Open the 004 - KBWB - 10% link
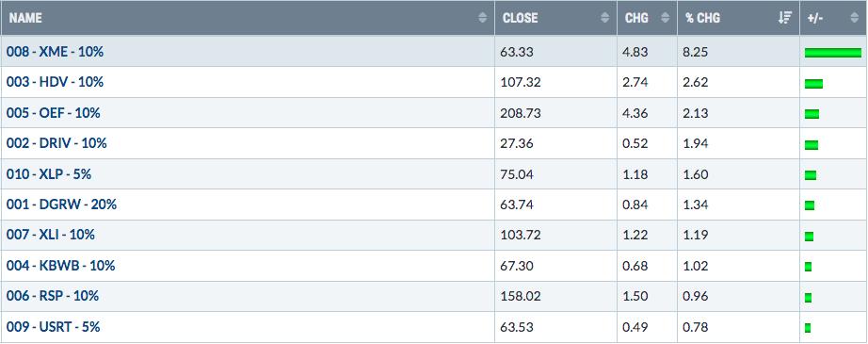This screenshot has height=344, width=868. coord(60,266)
